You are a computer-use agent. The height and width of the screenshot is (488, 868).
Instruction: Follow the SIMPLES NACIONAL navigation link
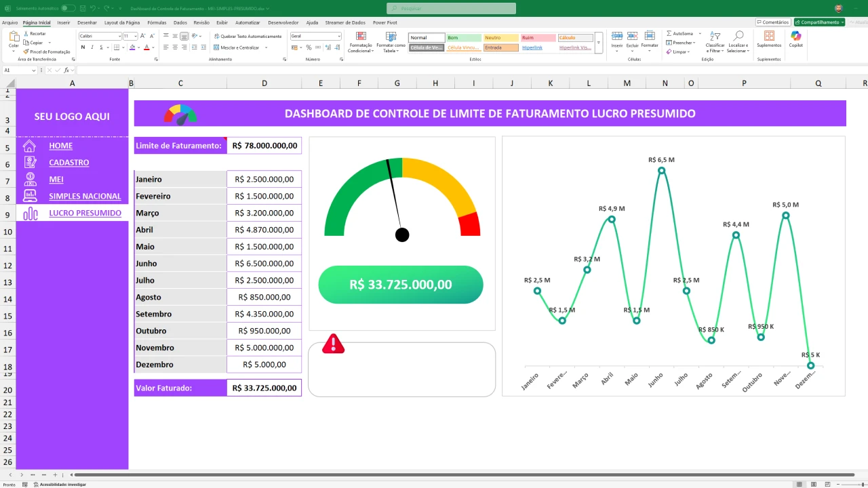[85, 197]
